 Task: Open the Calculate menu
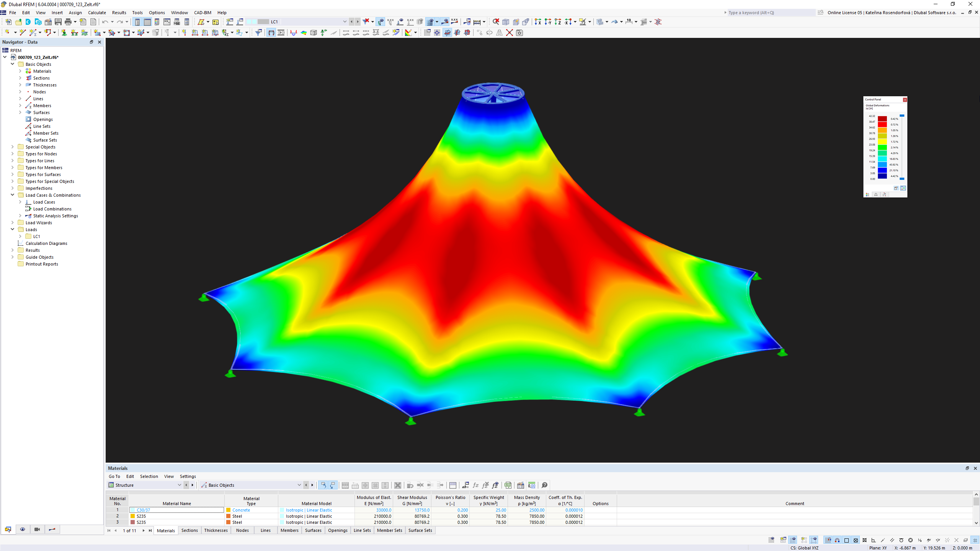[x=97, y=12]
